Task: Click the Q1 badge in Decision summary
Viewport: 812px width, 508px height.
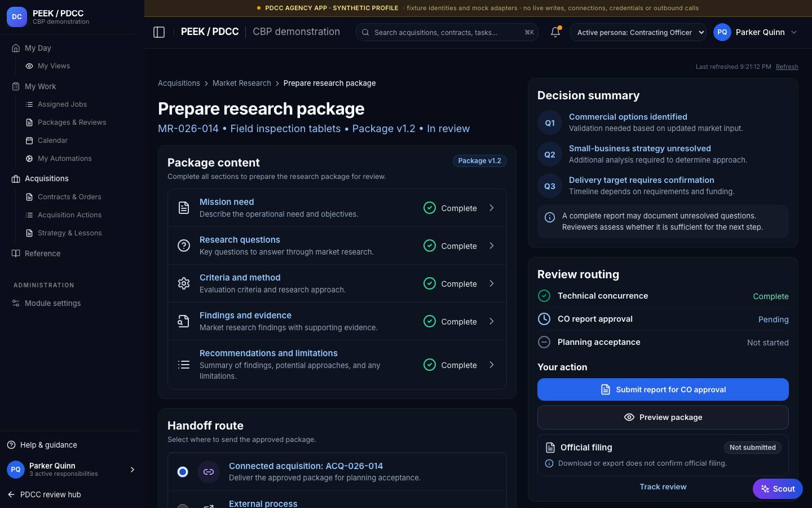Action: click(550, 122)
